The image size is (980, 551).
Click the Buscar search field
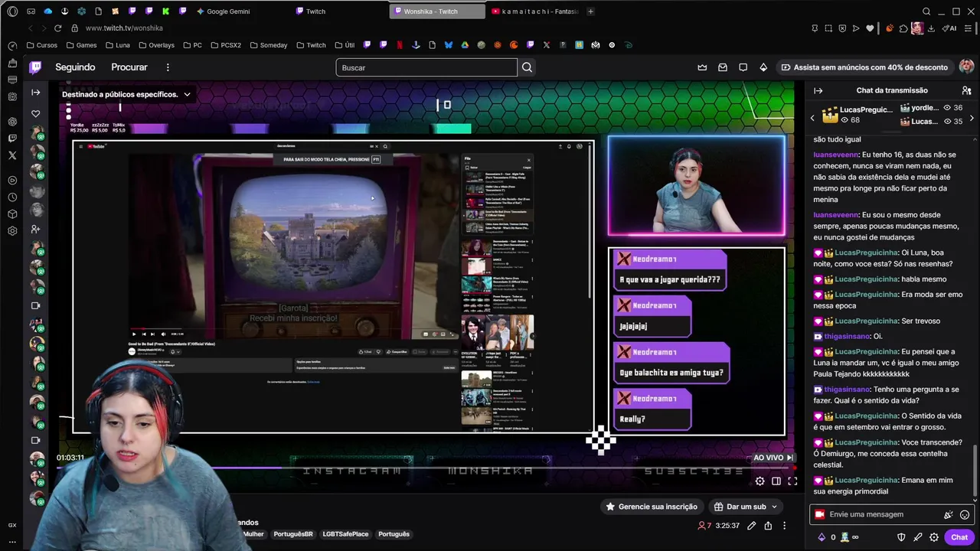426,67
